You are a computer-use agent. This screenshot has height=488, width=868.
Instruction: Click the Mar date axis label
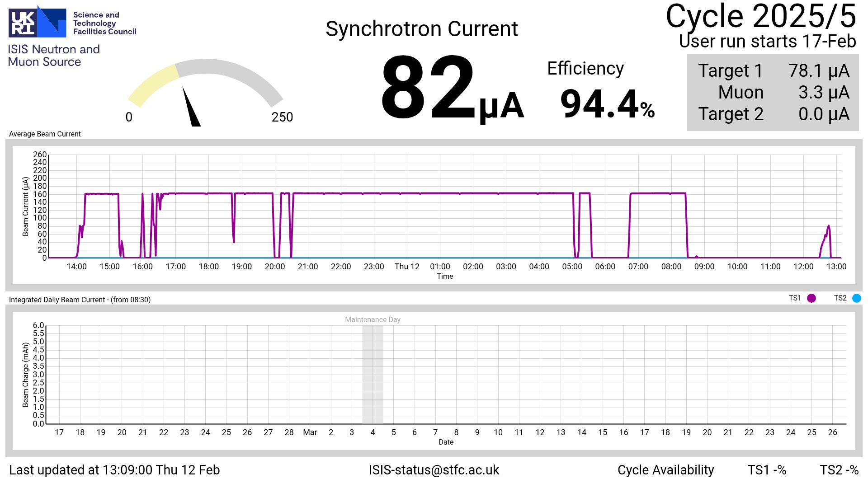[310, 432]
